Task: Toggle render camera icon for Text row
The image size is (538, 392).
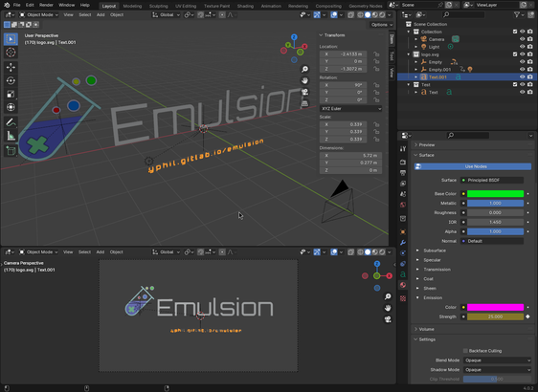Action: pyautogui.click(x=529, y=92)
